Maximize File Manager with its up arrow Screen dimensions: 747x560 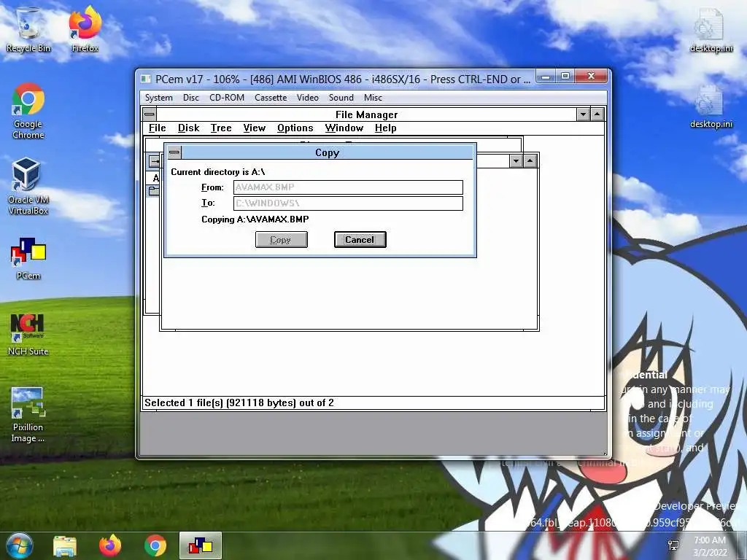(597, 114)
